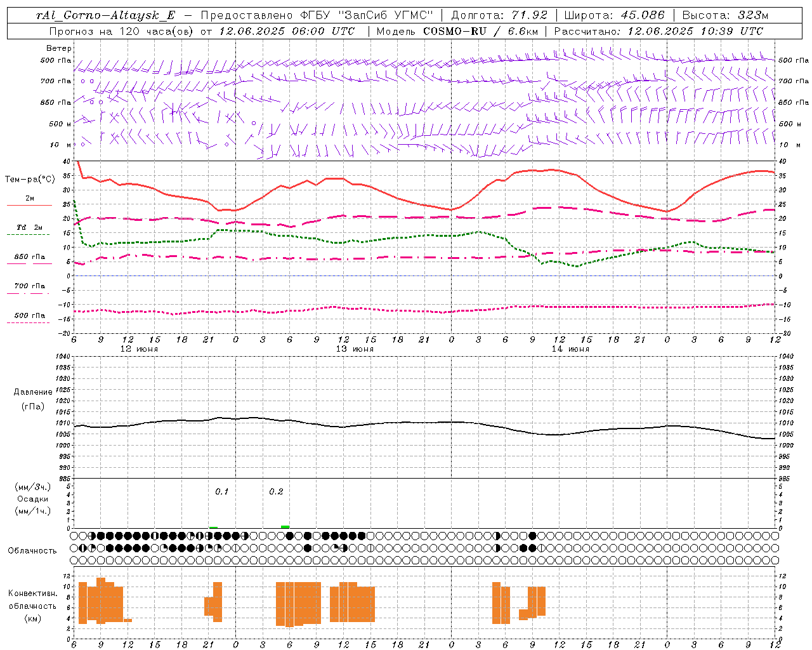The height and width of the screenshot is (650, 812).
Task: Click the Давление pressure panel label
Action: coord(33,392)
